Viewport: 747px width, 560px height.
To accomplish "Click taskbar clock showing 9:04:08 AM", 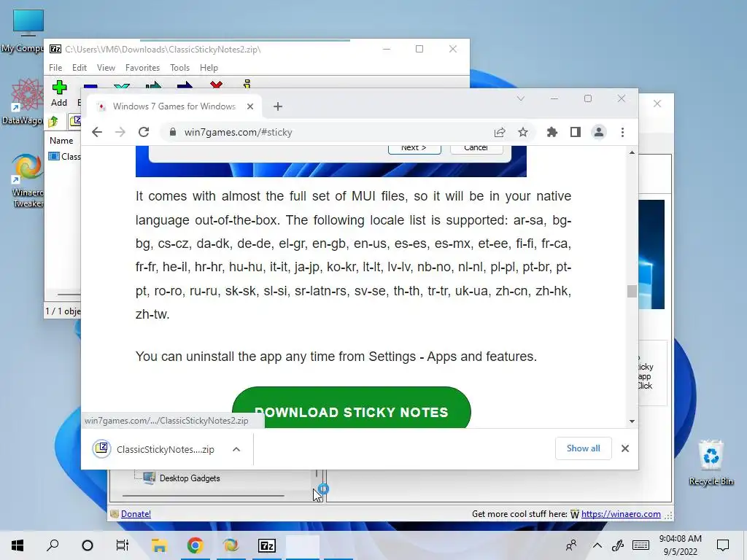I will tap(681, 545).
